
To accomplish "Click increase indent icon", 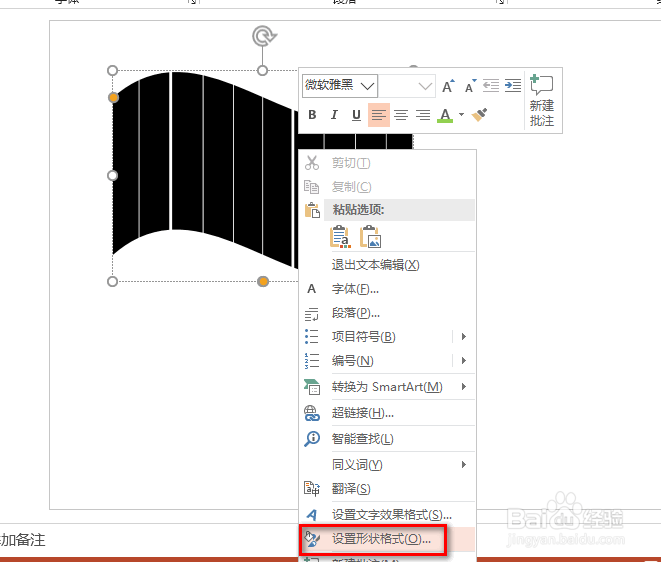I will [x=513, y=86].
